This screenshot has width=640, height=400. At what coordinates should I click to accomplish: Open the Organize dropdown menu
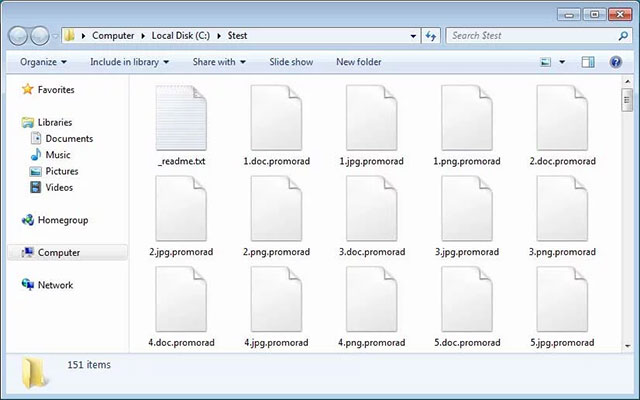tap(43, 62)
